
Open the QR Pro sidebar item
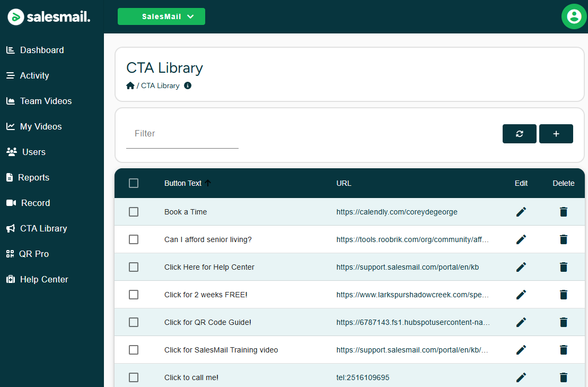point(34,254)
